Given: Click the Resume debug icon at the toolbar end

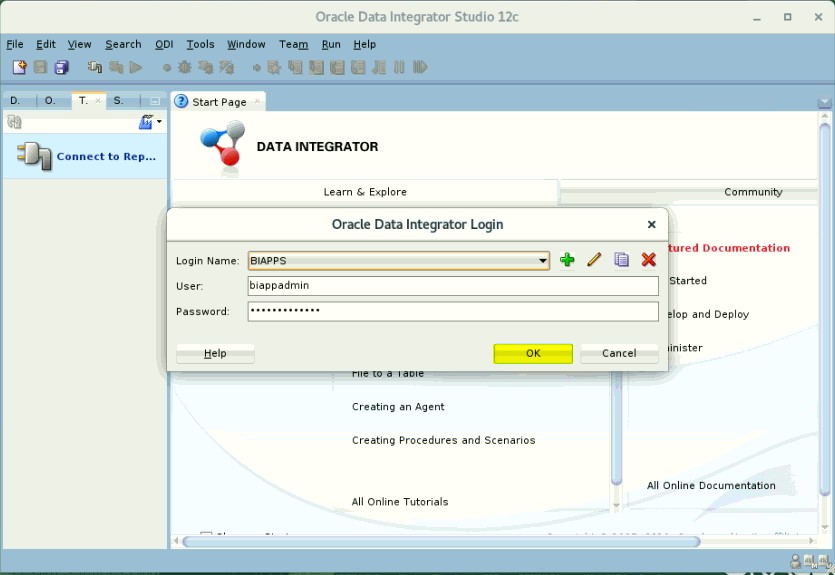Looking at the screenshot, I should tap(420, 67).
